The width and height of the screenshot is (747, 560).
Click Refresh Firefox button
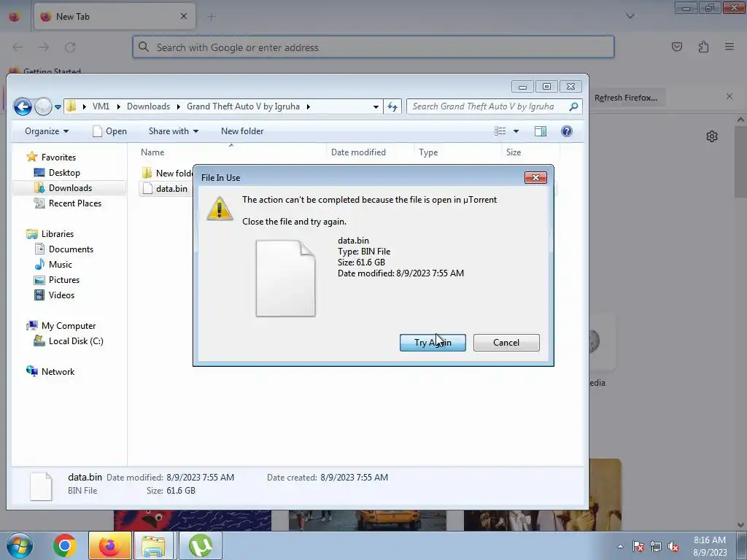coord(625,98)
